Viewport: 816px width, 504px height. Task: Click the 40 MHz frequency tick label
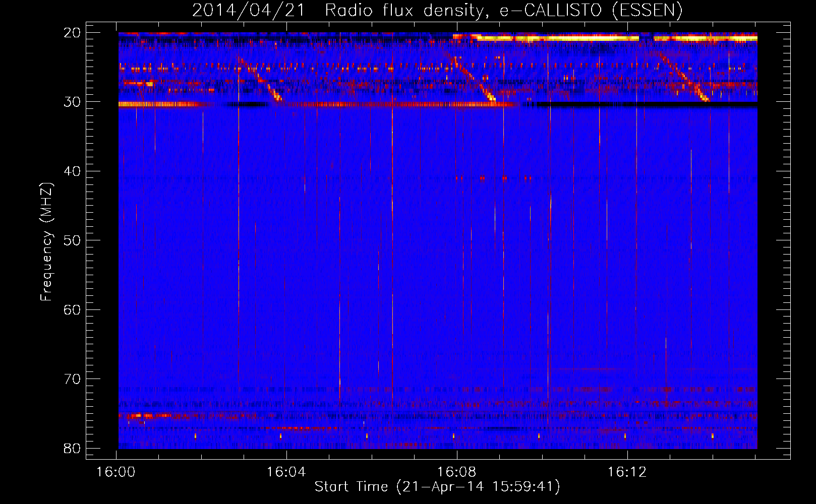pos(72,171)
